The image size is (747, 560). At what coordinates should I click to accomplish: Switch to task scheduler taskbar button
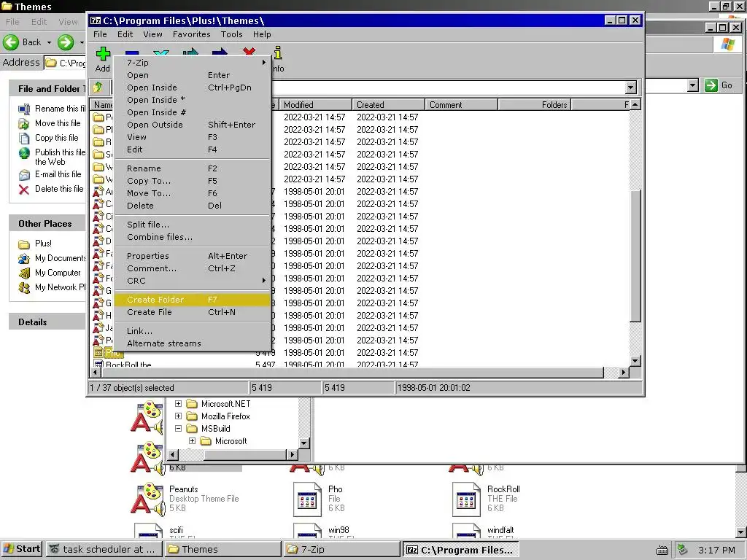pos(104,550)
